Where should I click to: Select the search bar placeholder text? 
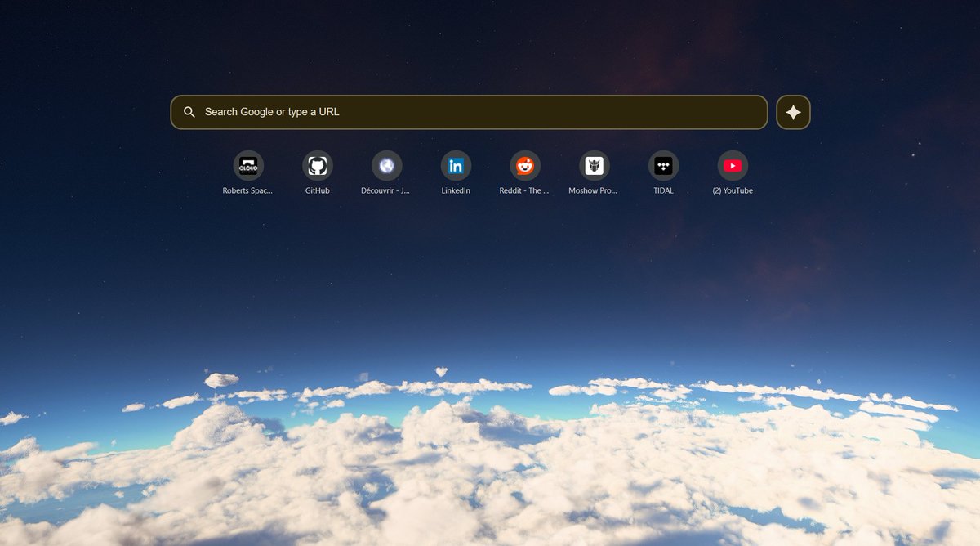coord(273,112)
